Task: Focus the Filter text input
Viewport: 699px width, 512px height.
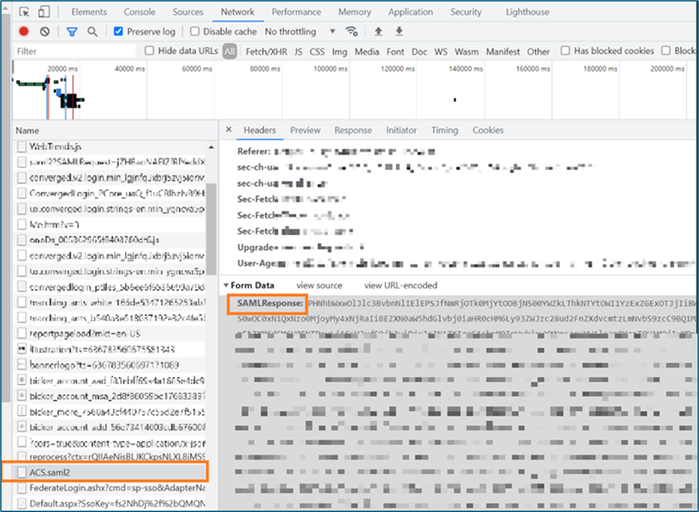Action: [74, 51]
